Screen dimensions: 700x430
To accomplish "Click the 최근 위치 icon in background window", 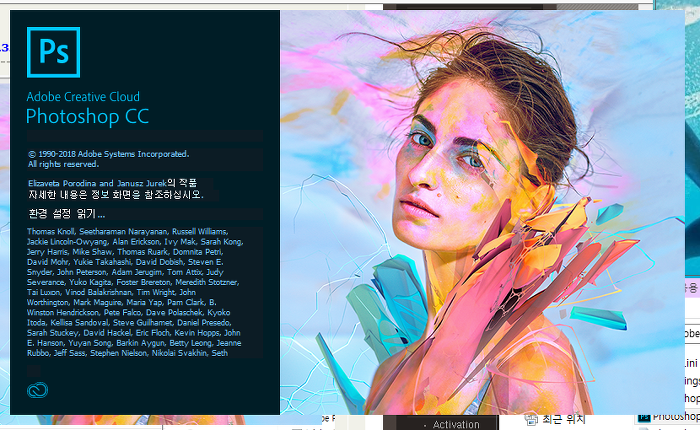I will click(532, 419).
